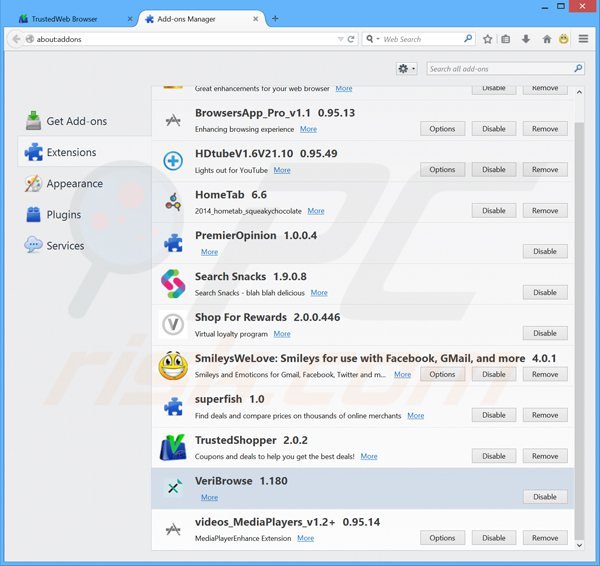Screen dimensions: 600x566
Task: Click the VeriBrowse extension icon
Action: [x=173, y=488]
